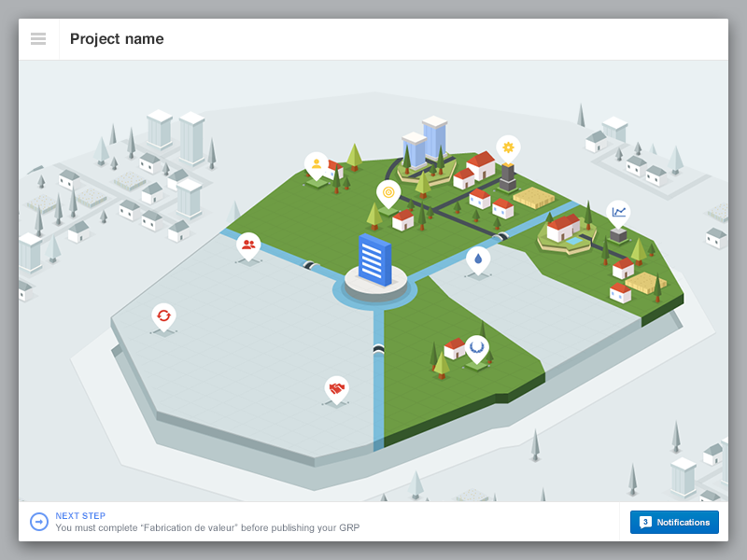
Task: Click the red sync arrows marker
Action: (x=162, y=316)
